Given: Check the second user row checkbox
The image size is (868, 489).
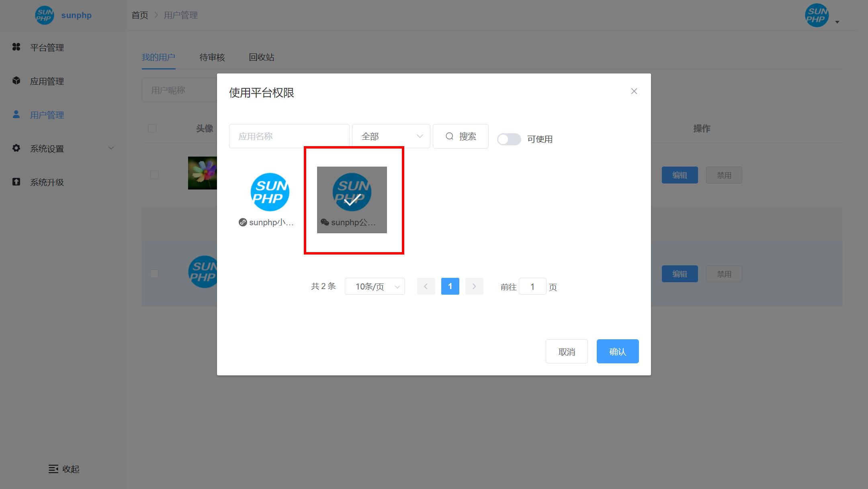Looking at the screenshot, I should [x=154, y=274].
